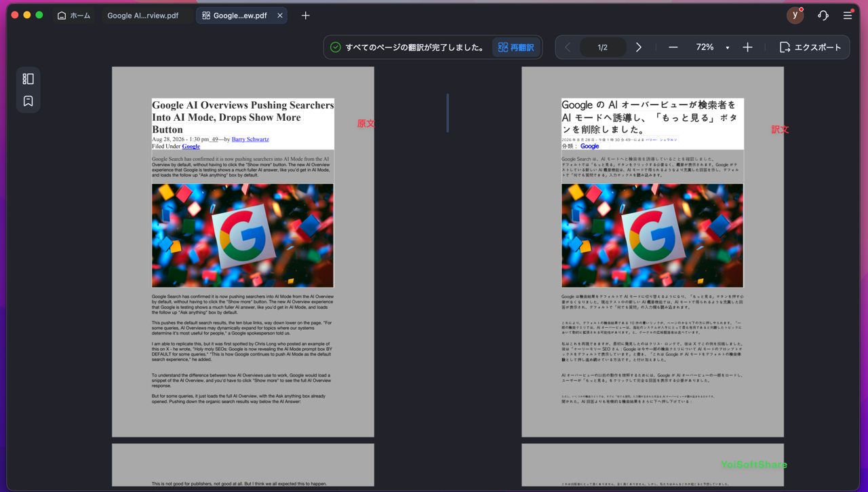Add a new tab with plus

click(x=306, y=16)
